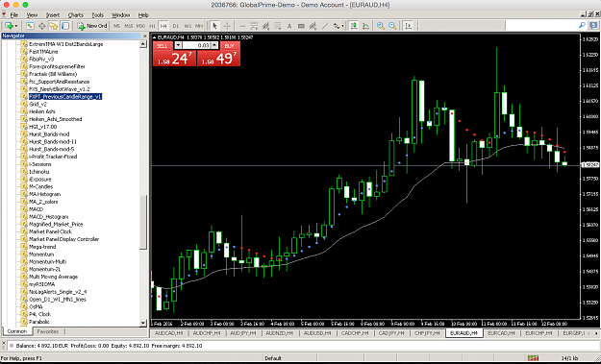Select the Parabolic indicator
The width and height of the screenshot is (601, 364).
[39, 322]
